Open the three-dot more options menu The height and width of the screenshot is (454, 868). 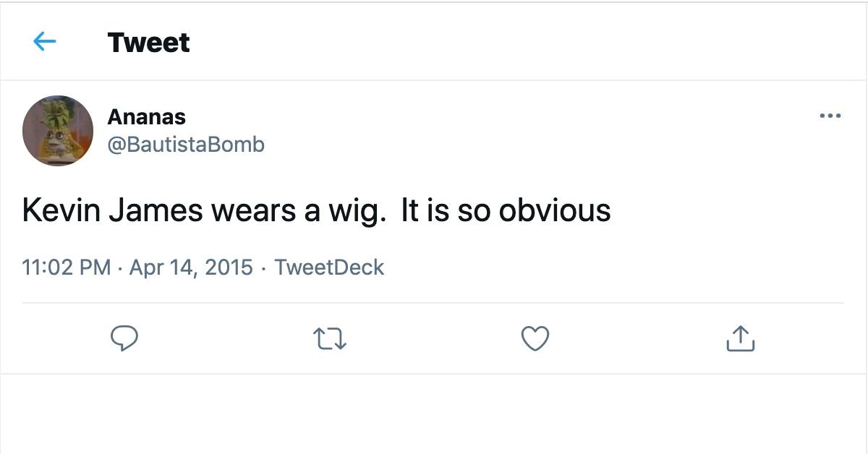pyautogui.click(x=830, y=116)
